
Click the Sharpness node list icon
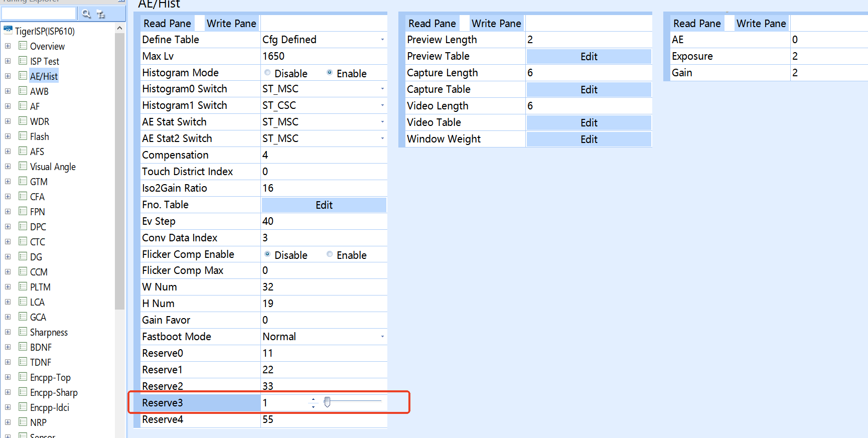click(23, 332)
